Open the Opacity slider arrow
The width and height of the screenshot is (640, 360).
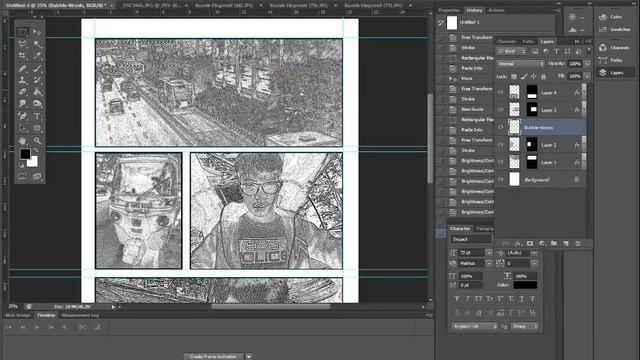click(587, 64)
